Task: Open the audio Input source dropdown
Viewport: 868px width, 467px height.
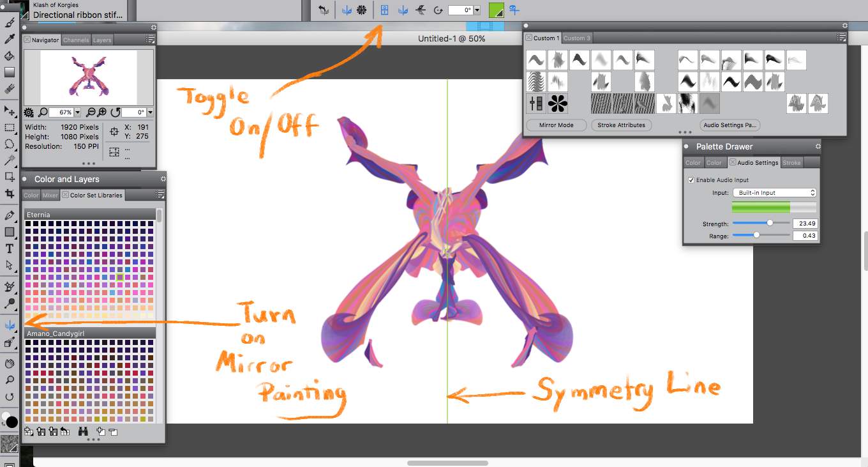Action: [x=774, y=192]
